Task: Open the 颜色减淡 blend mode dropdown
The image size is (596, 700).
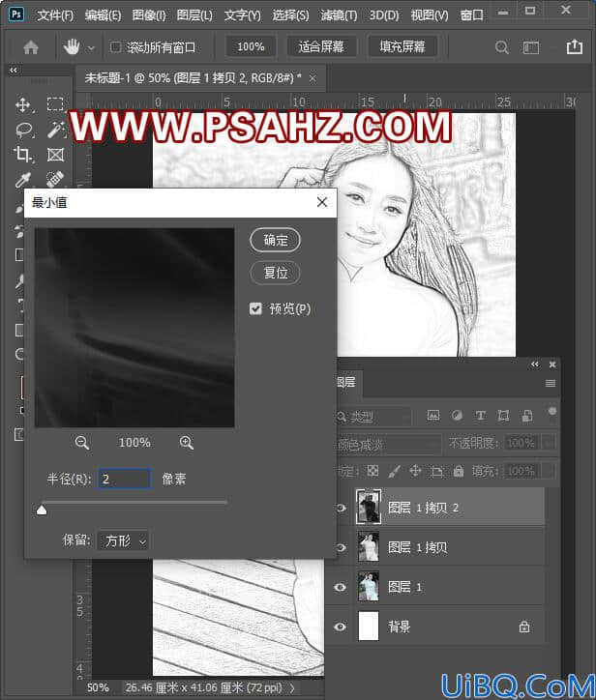Action: click(x=388, y=444)
